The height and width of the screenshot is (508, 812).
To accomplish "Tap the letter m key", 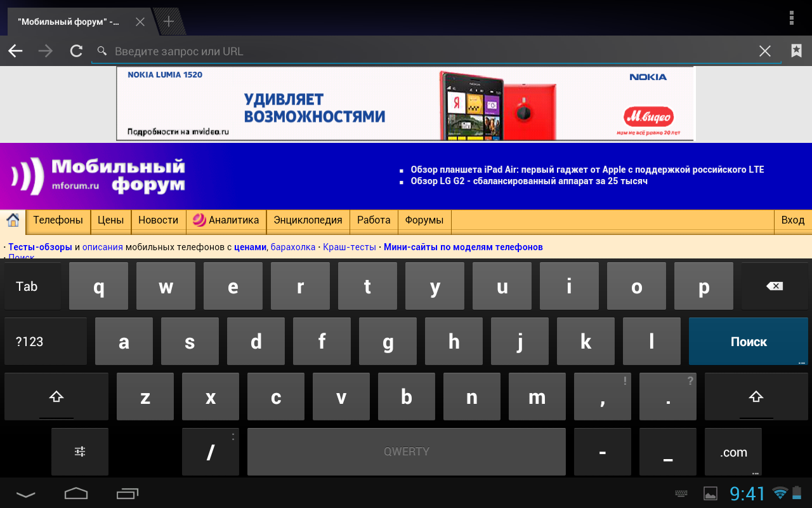I will point(537,397).
